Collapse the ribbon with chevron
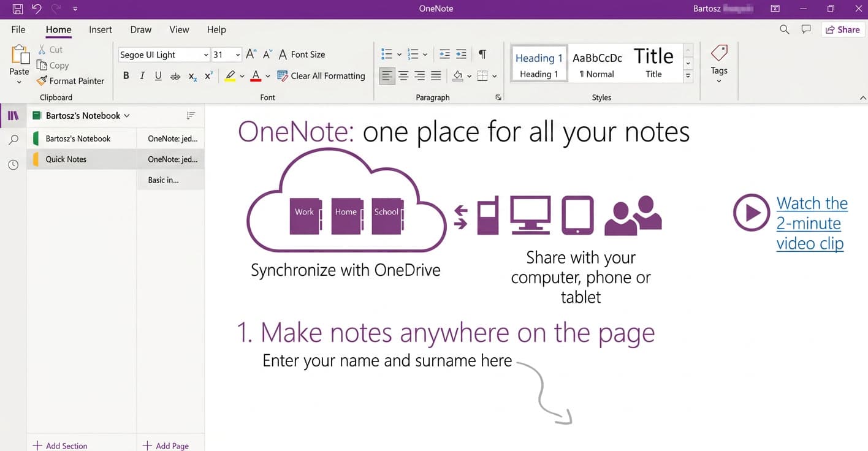Viewport: 868px width, 451px height. pyautogui.click(x=862, y=98)
